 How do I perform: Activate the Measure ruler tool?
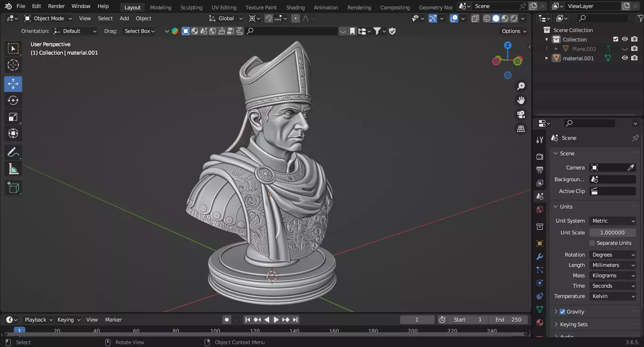pyautogui.click(x=13, y=169)
